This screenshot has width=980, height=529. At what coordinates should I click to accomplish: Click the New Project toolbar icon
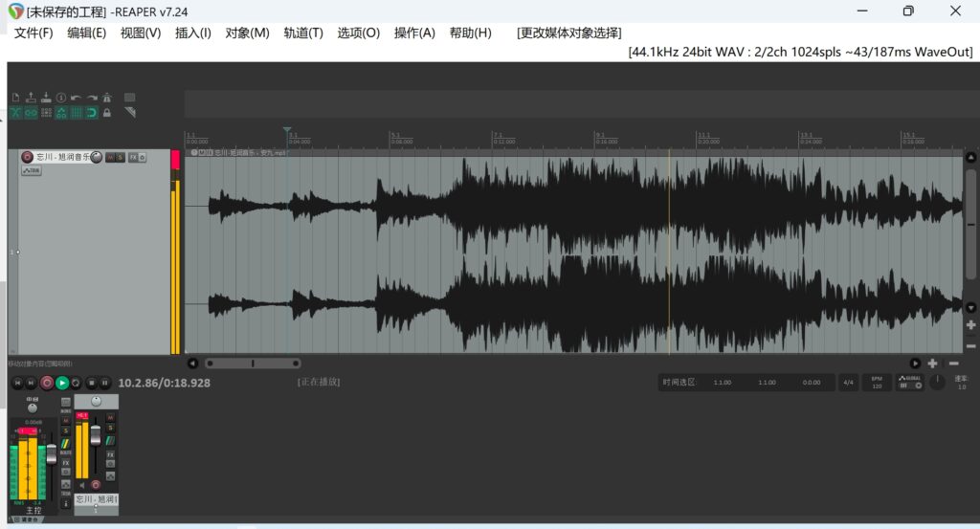point(15,98)
